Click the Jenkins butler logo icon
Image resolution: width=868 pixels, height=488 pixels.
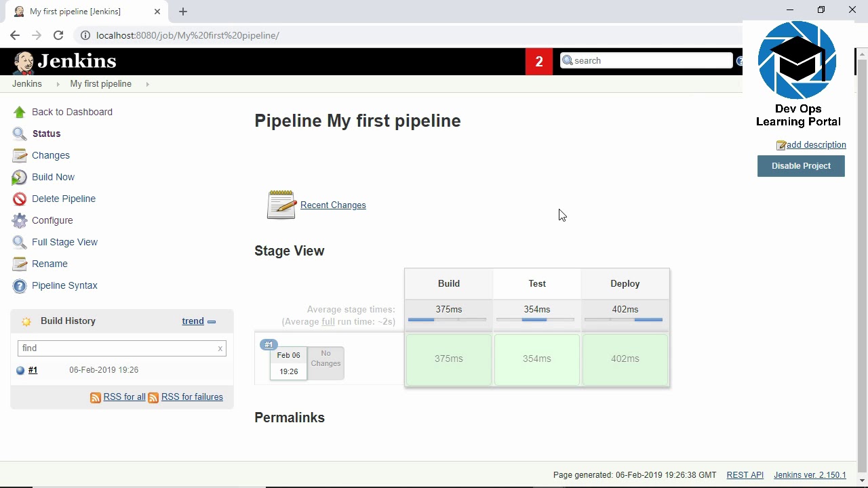coord(24,62)
